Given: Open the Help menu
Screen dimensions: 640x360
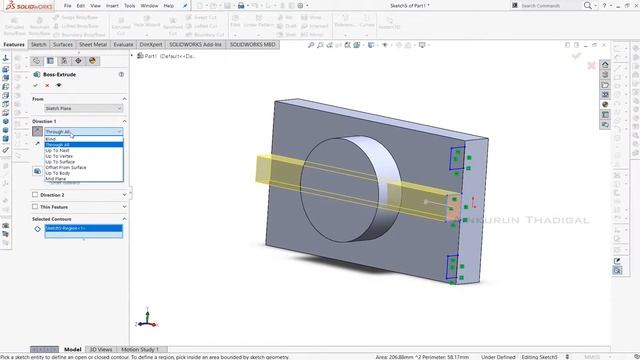Looking at the screenshot, I should (169, 6).
